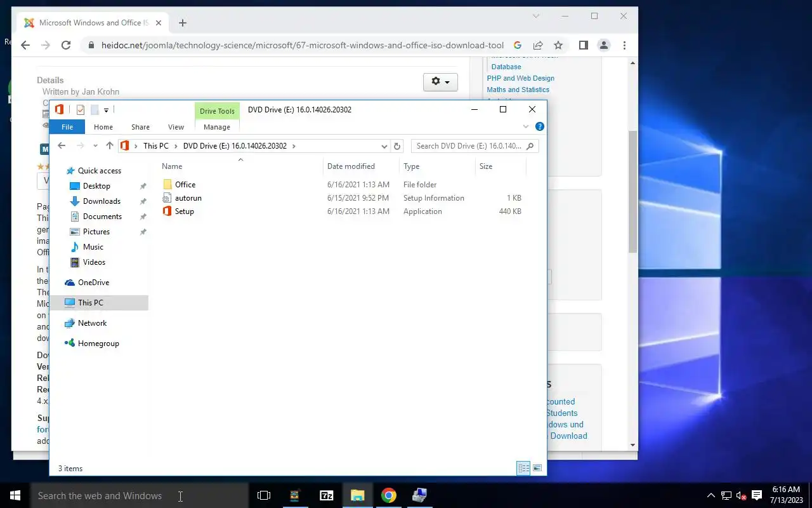Open a new tab in Chrome
This screenshot has height=508, width=812.
click(183, 23)
